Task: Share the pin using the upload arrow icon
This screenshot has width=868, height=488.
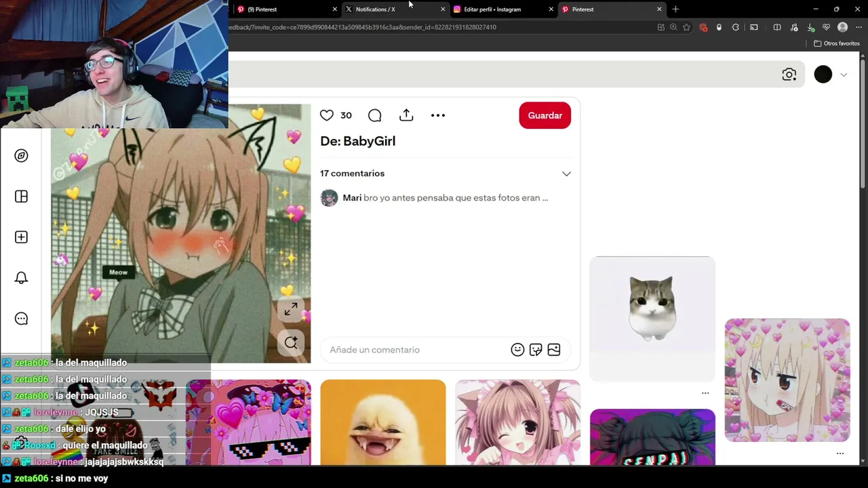Action: pyautogui.click(x=406, y=115)
